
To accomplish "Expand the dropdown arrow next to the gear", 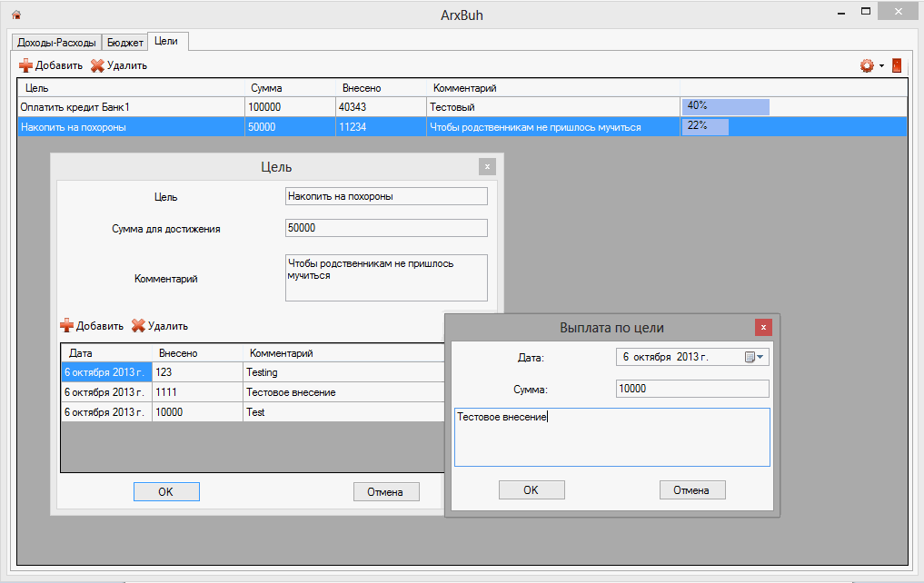I will click(x=881, y=66).
